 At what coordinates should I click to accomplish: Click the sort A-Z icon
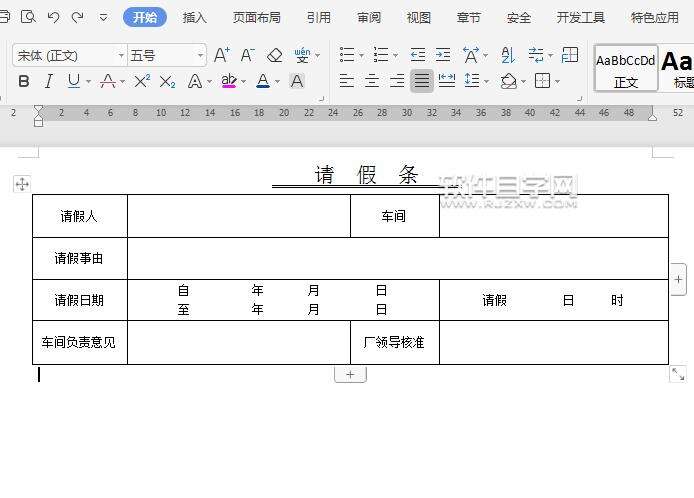508,55
